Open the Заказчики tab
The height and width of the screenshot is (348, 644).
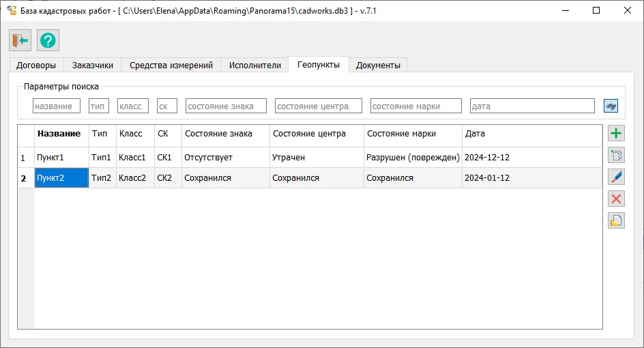[93, 65]
